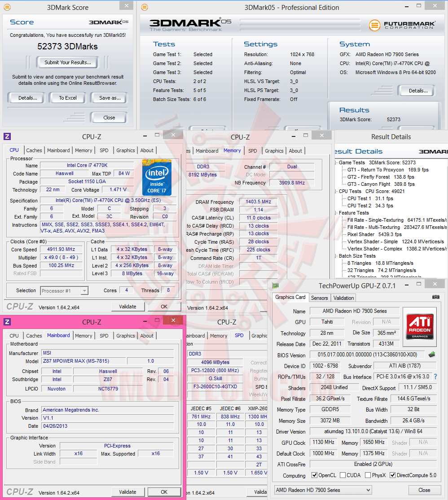Select Vertex Shader - Complex result row
Screen dimensions: 448x500
[397, 249]
